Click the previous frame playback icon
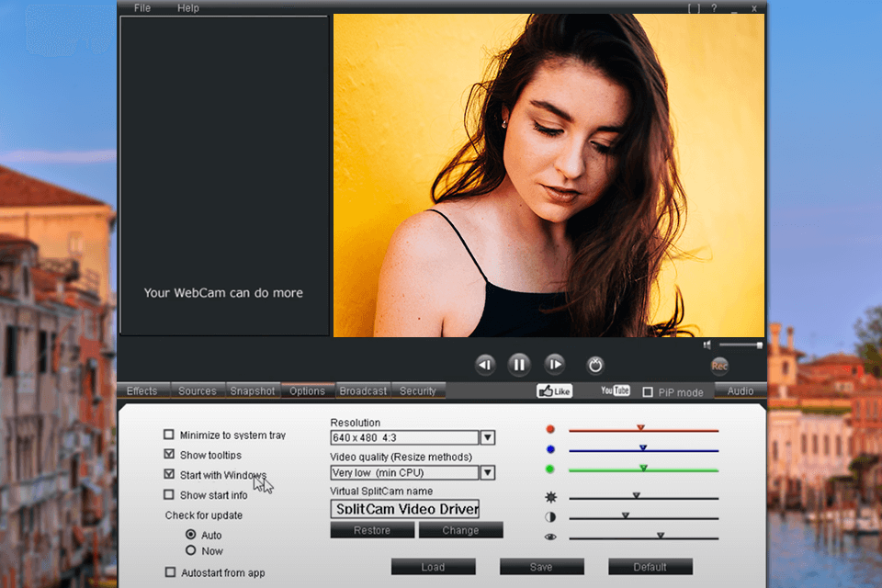Screen dimensions: 882x588 click(x=485, y=365)
